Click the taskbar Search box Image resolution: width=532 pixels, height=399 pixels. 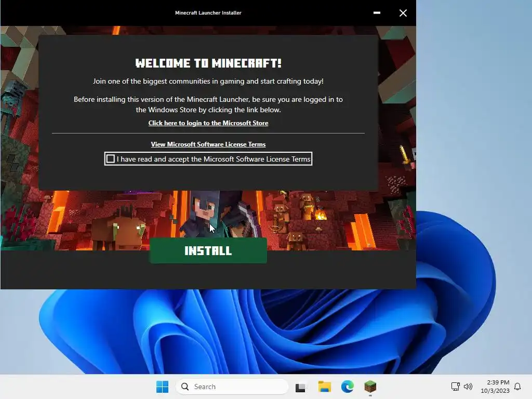tap(232, 387)
